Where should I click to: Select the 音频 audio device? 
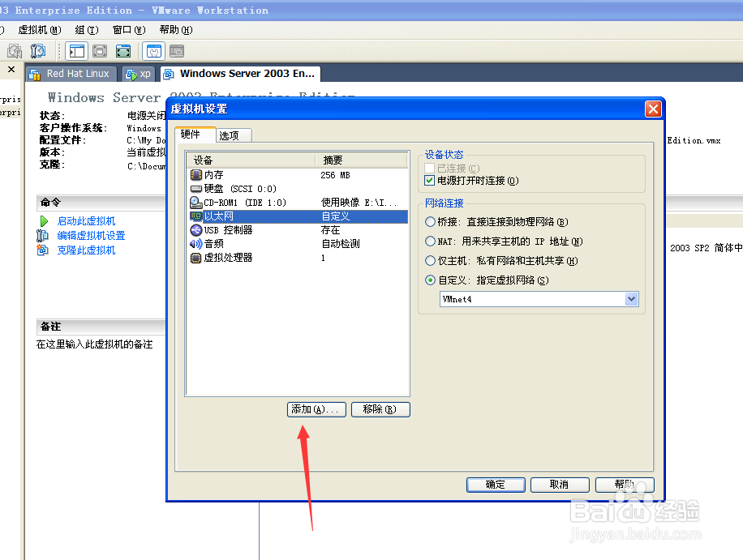point(298,244)
